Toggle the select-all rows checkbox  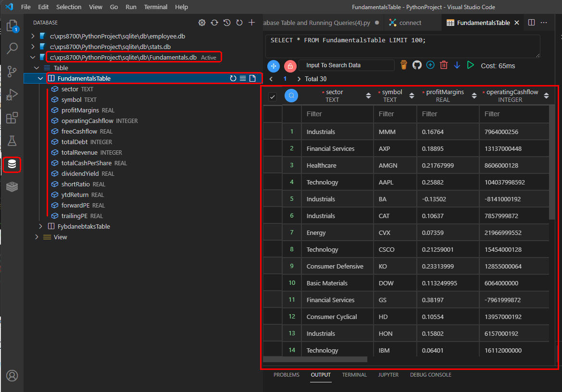click(x=273, y=97)
